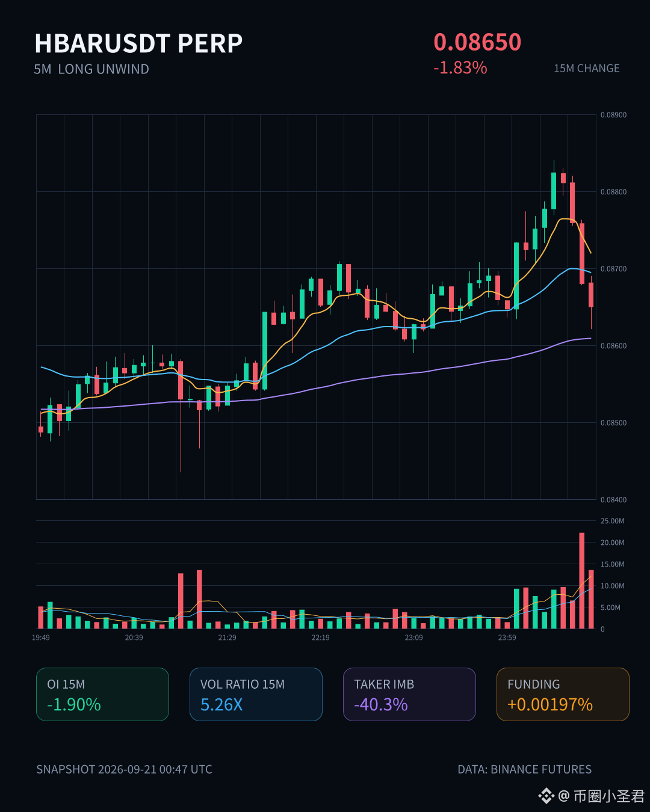The width and height of the screenshot is (650, 812).
Task: Click the 23:59 time axis label
Action: tap(507, 638)
